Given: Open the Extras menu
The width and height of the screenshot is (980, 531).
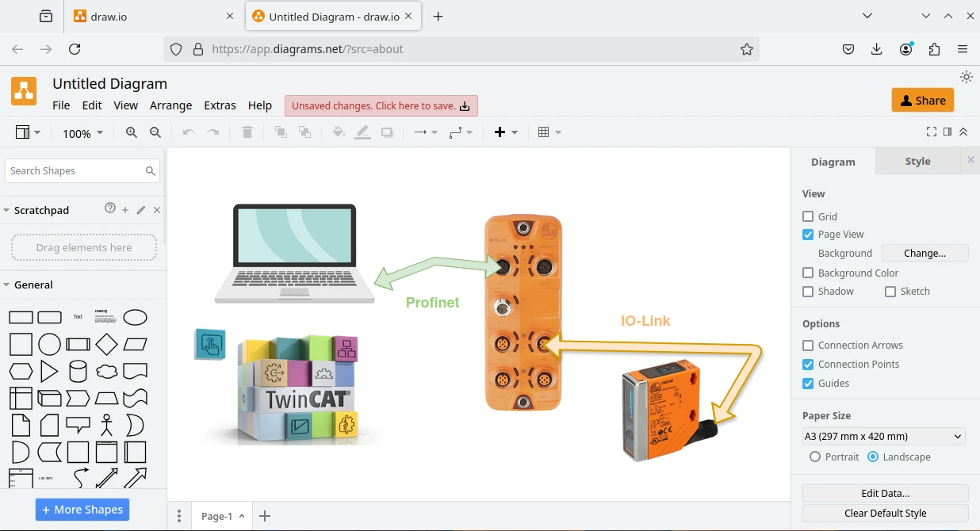Looking at the screenshot, I should 220,105.
